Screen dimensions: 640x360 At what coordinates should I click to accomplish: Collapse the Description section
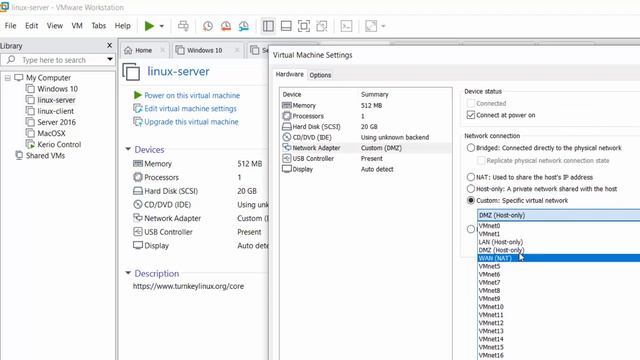click(x=128, y=273)
